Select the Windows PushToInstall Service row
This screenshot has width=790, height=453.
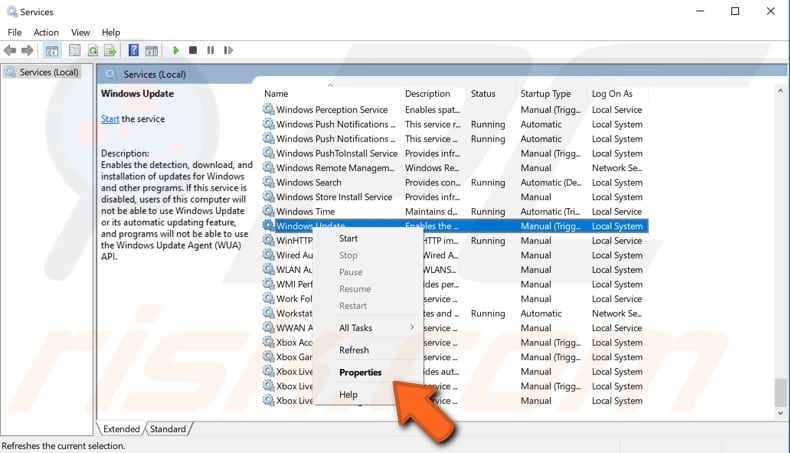[x=455, y=153]
